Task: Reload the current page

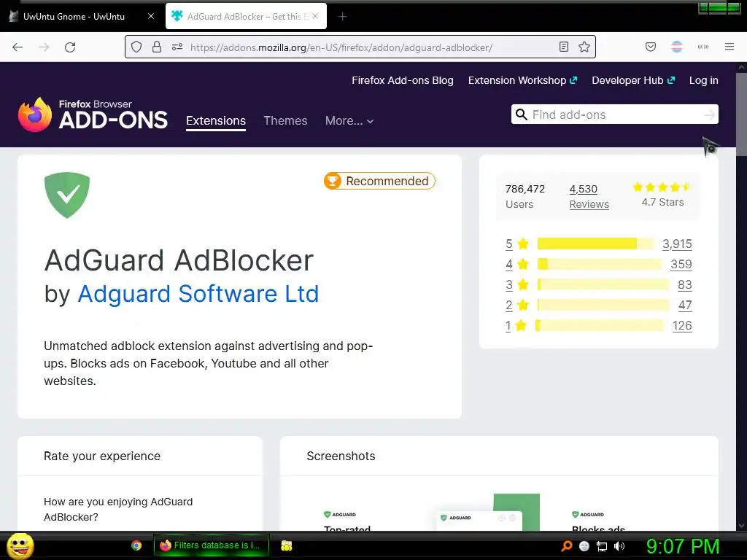Action: [x=70, y=47]
